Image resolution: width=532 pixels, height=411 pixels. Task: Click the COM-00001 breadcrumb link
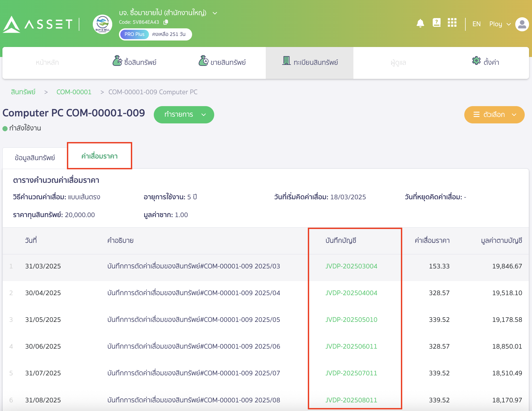pos(74,92)
